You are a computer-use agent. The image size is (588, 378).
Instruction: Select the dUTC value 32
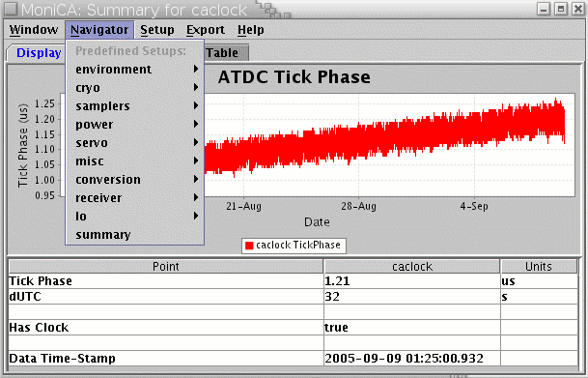coord(332,297)
